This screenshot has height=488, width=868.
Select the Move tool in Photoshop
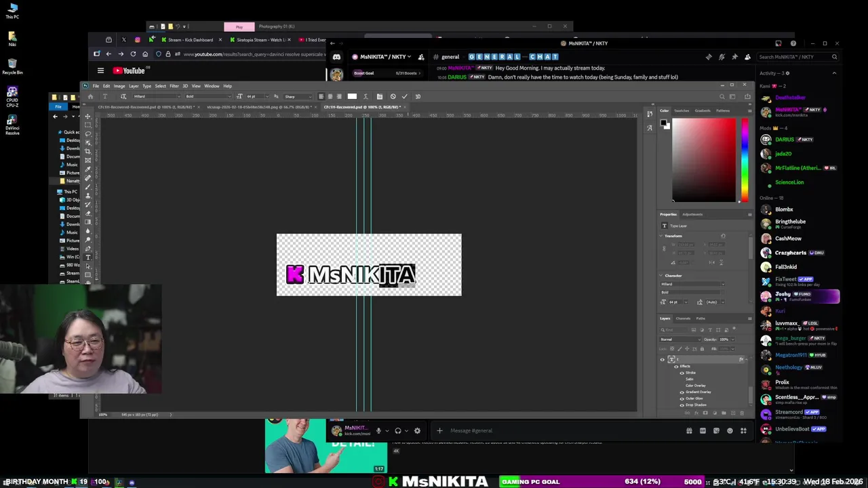click(x=87, y=117)
